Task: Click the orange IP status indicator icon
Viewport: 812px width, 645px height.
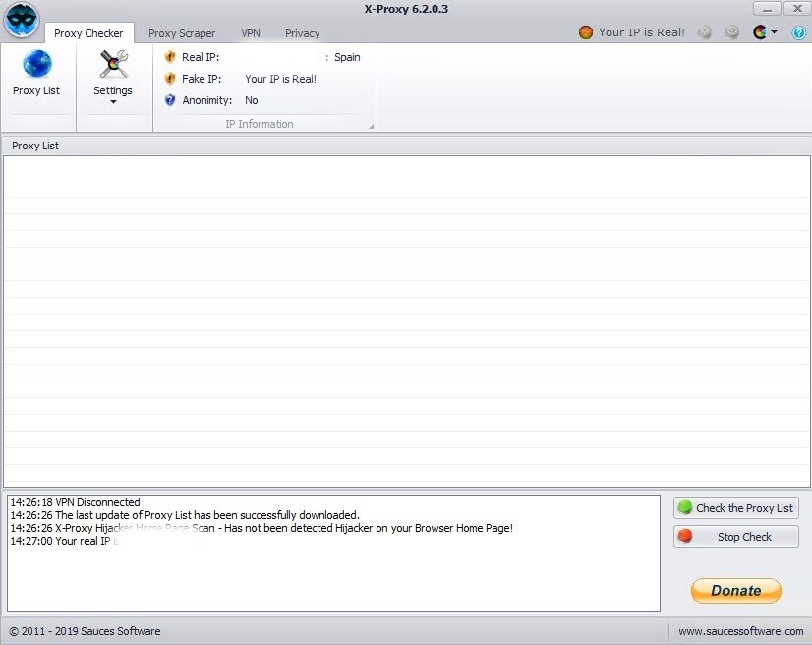Action: coord(586,32)
